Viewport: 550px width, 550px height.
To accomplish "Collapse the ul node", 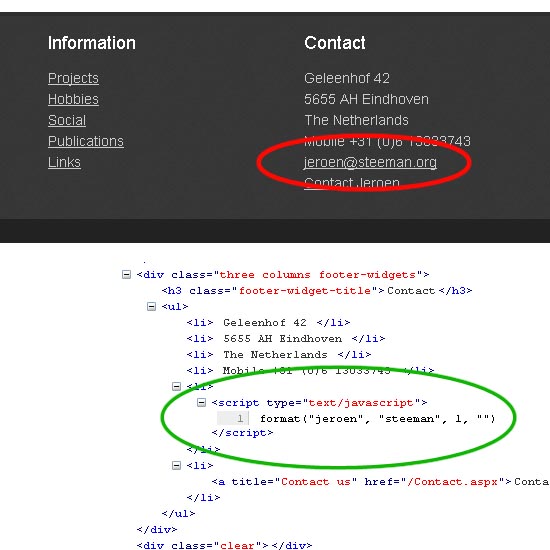I will [x=151, y=307].
